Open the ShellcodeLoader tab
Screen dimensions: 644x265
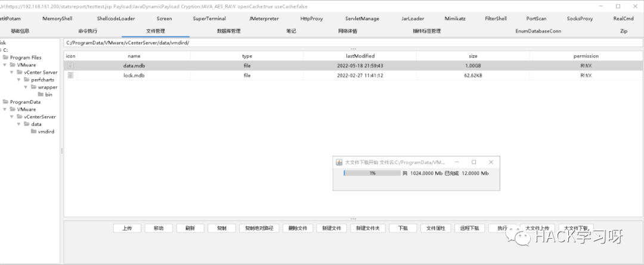click(x=116, y=18)
